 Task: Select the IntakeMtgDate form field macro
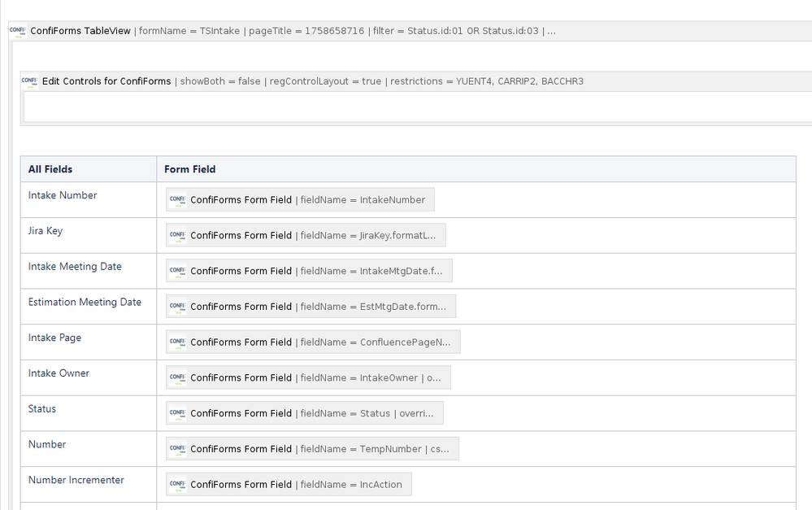pyautogui.click(x=309, y=271)
